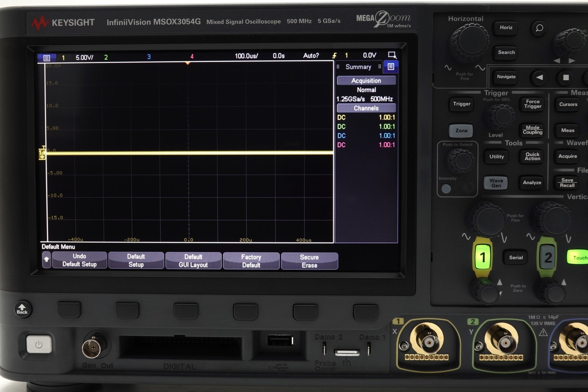
Task: Select Factory Default softkey
Action: pos(251,261)
